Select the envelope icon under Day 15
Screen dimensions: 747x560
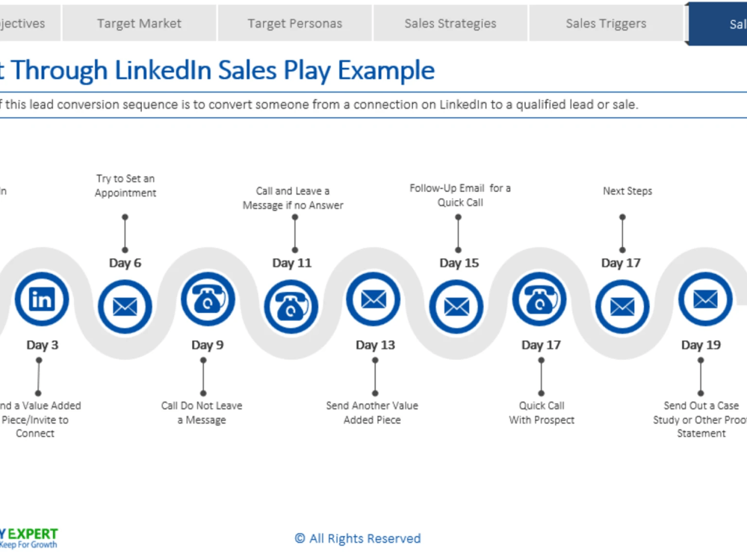coord(456,307)
